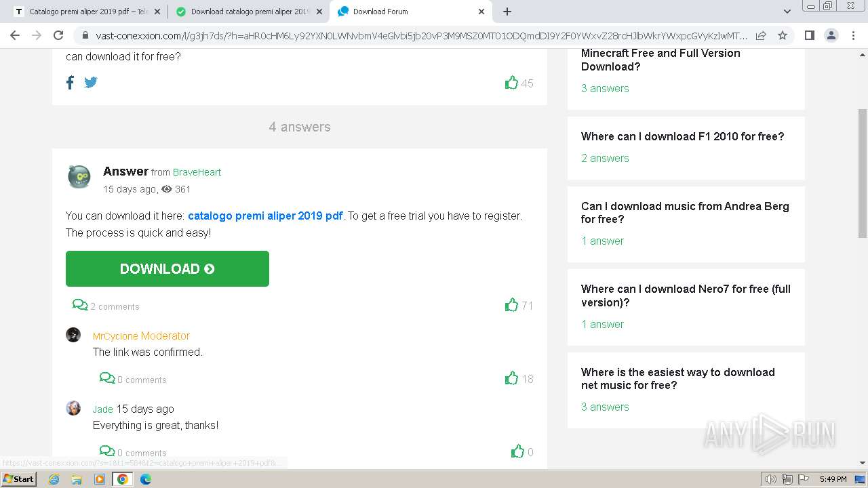Share this page icon in address bar
The height and width of the screenshot is (488, 868).
(x=761, y=35)
